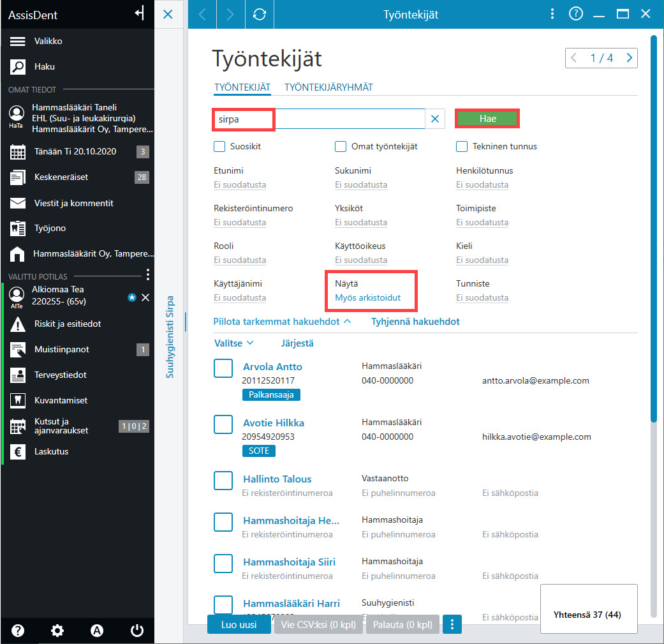Click the Tyhjennä hakuehdot link
This screenshot has width=664, height=644.
coord(415,322)
